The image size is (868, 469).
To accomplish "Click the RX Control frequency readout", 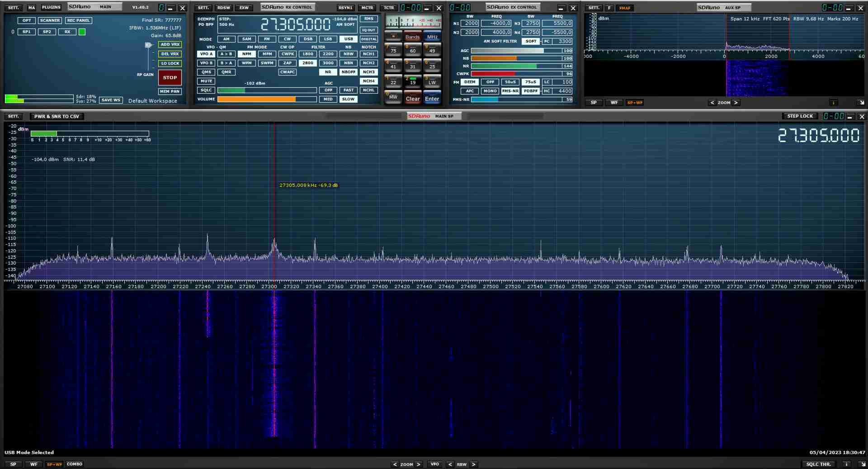I will pyautogui.click(x=295, y=24).
